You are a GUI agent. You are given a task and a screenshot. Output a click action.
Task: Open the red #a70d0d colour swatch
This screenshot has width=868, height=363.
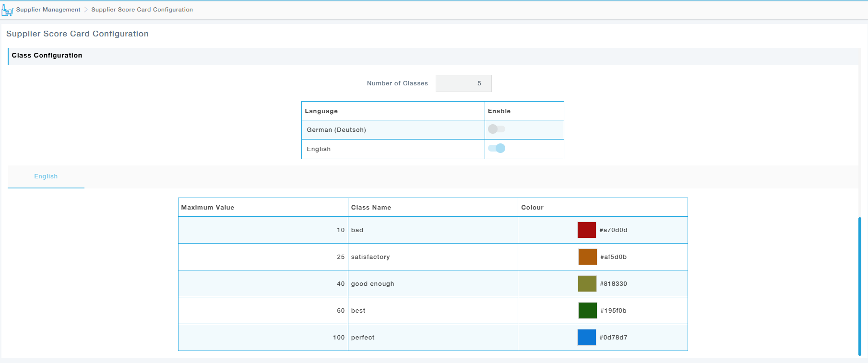point(586,230)
